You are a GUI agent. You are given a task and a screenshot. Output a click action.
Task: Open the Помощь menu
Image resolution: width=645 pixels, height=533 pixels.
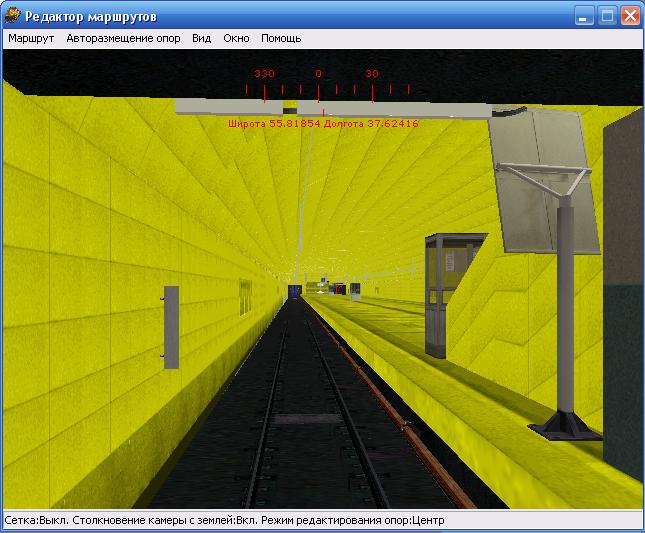point(281,39)
